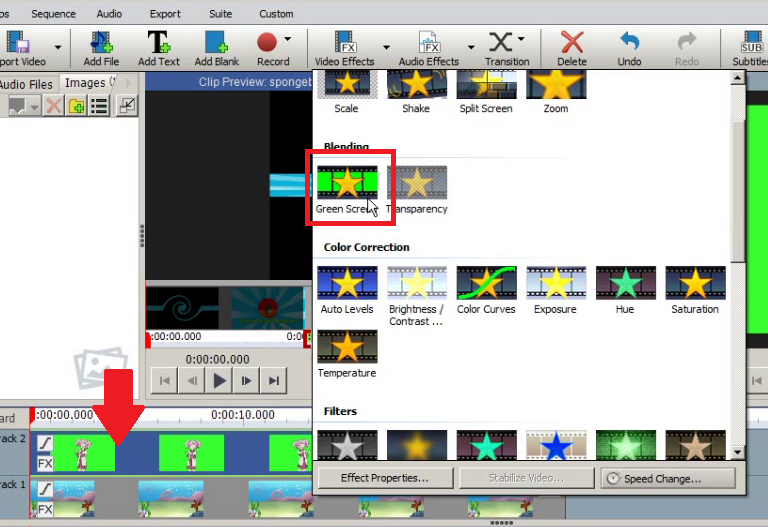This screenshot has width=768, height=527.
Task: Toggle the Track 2 FX button
Action: pyautogui.click(x=45, y=463)
